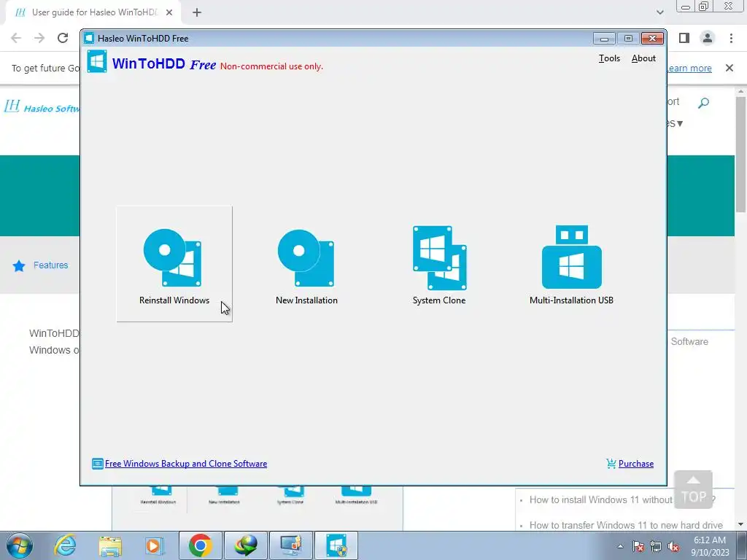Open How to transfer Windows 11 to new hard drive
The height and width of the screenshot is (560, 747).
click(x=626, y=525)
